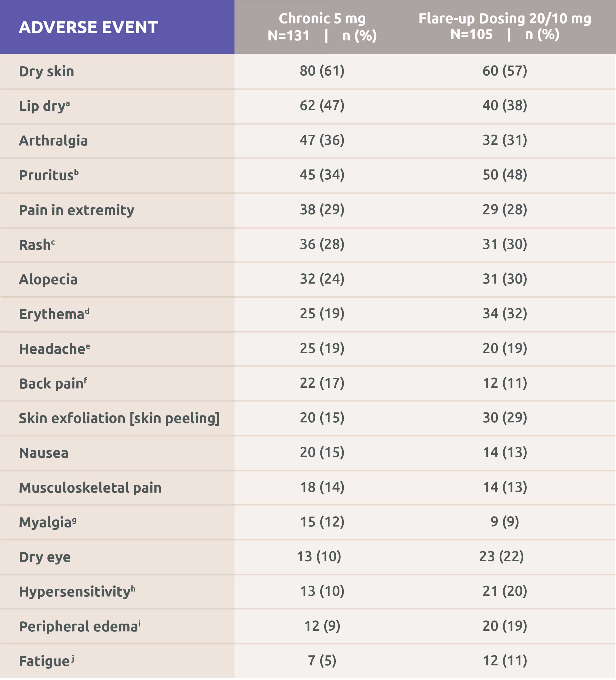Click the 80 (61) value for Dry skin
Screen dimensions: 616x680
coord(322,71)
